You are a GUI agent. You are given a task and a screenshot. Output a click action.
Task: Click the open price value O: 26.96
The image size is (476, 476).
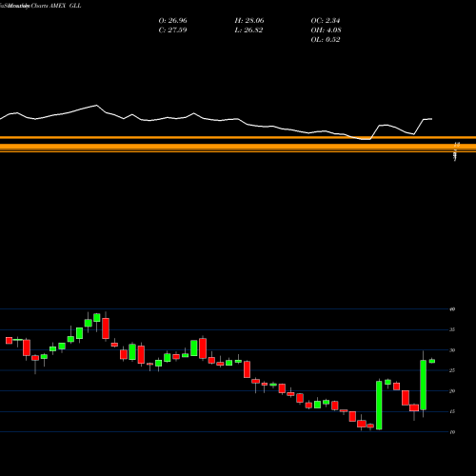[x=172, y=21]
